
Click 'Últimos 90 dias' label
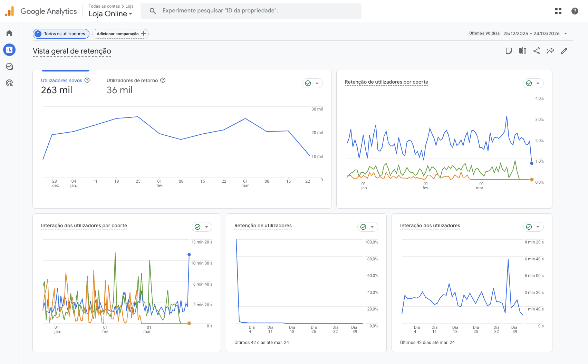[x=484, y=33]
